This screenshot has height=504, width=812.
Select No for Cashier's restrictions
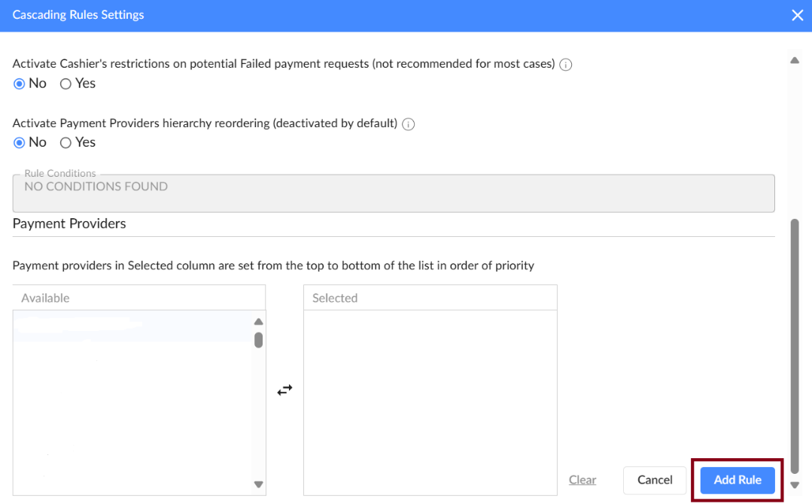point(20,83)
